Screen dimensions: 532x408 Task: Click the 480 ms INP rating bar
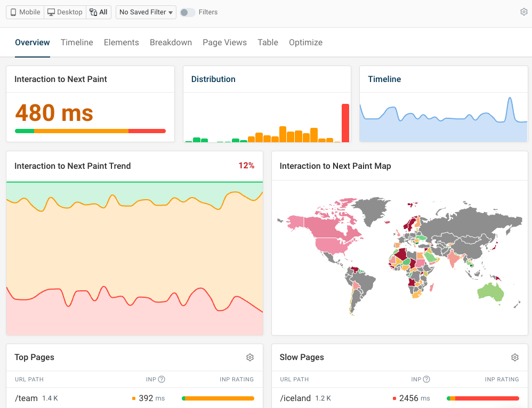[90, 131]
